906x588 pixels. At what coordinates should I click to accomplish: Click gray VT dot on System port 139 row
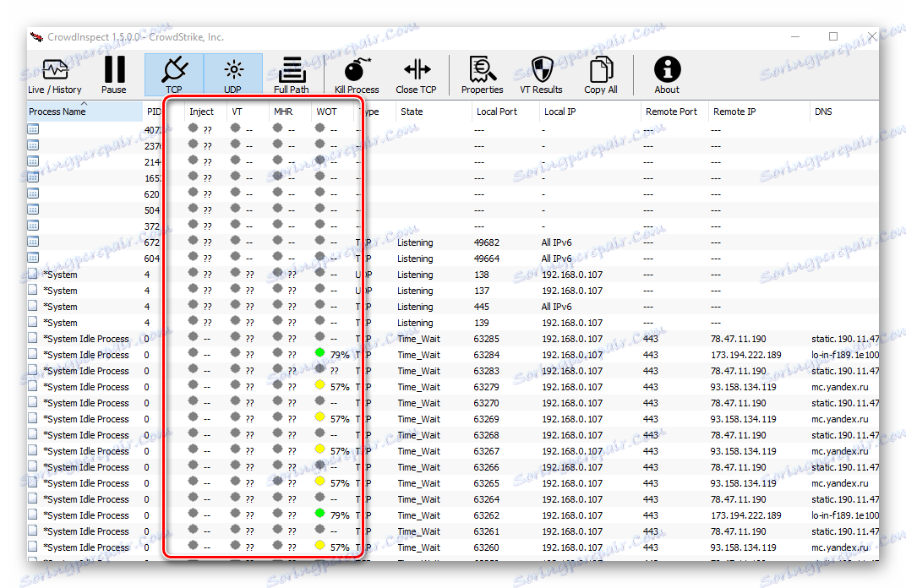(235, 320)
